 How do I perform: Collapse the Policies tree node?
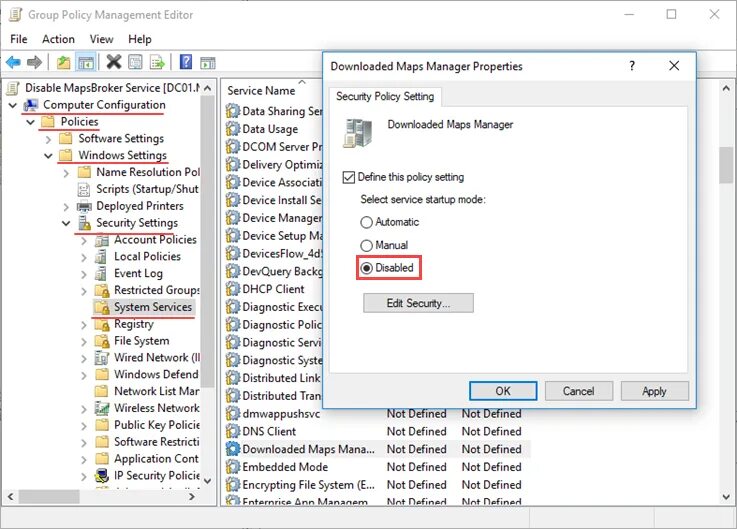click(x=31, y=122)
